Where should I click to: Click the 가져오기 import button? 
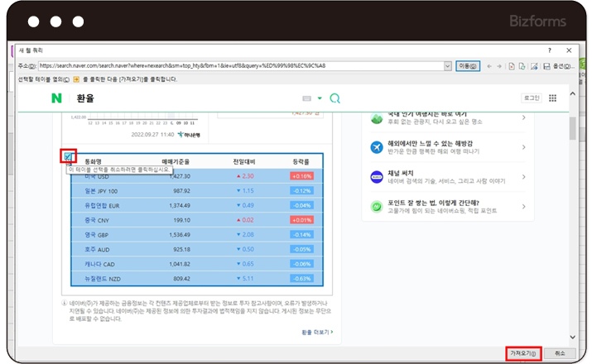tap(522, 352)
